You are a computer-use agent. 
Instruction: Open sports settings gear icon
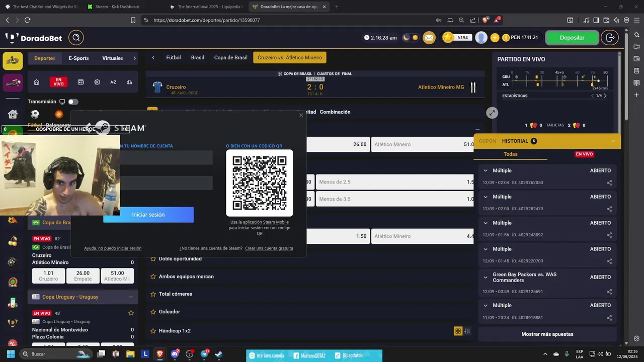[x=97, y=82]
